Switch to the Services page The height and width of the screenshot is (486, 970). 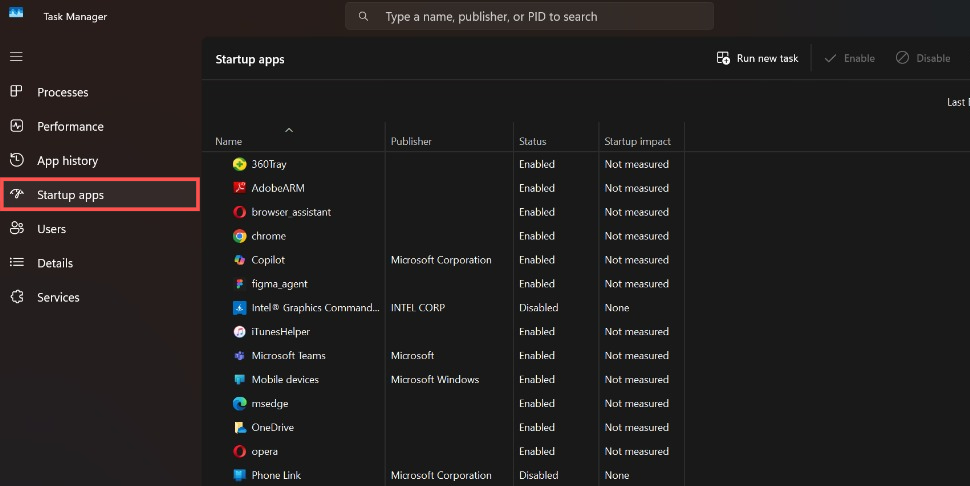coord(100,297)
